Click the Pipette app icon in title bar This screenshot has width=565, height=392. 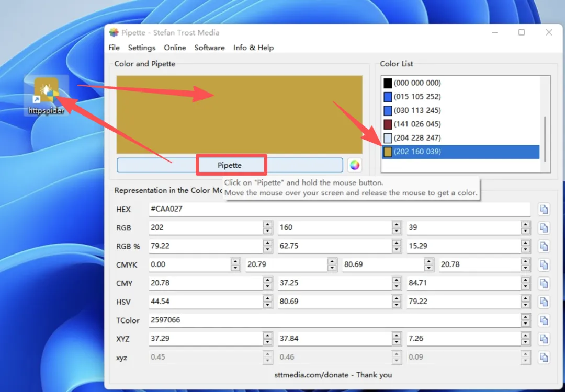[x=114, y=33]
